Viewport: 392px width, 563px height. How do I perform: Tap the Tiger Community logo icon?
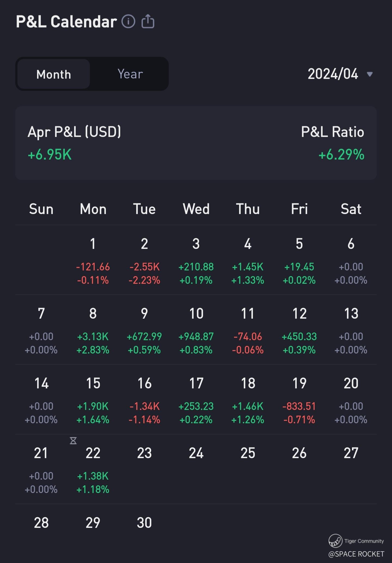335,541
